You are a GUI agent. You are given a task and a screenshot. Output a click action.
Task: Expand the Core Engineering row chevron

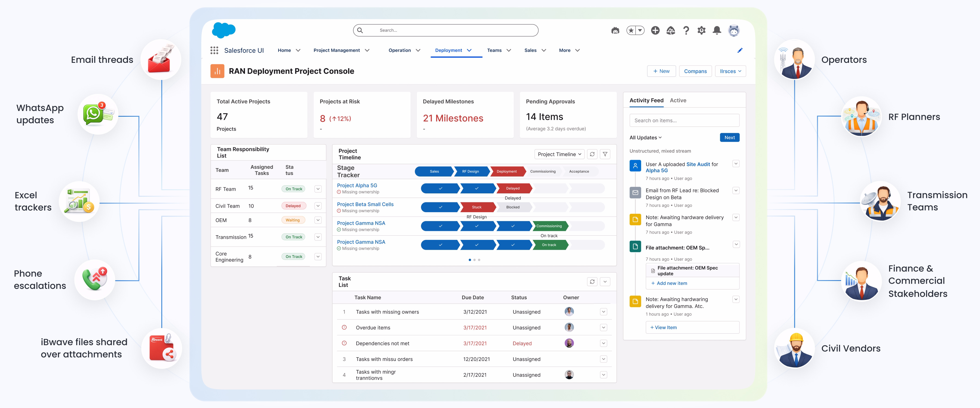point(318,257)
